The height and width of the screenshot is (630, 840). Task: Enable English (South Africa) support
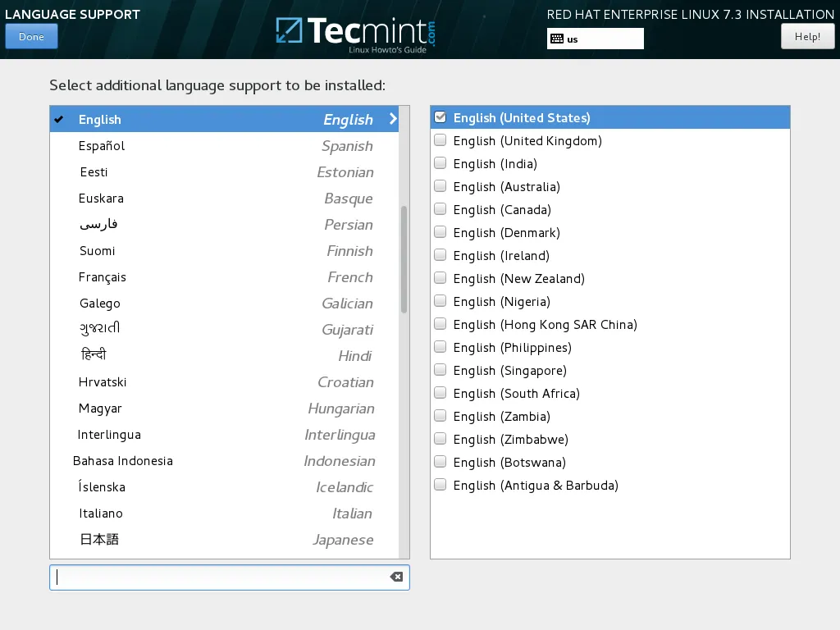[440, 393]
